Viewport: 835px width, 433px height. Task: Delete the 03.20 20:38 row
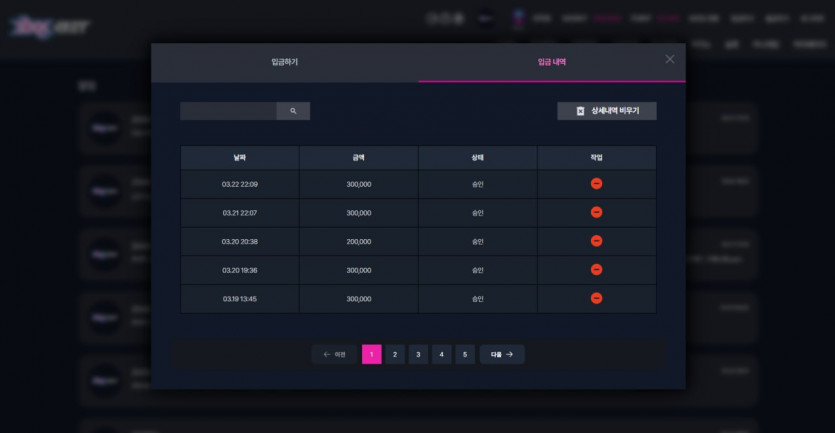point(596,241)
